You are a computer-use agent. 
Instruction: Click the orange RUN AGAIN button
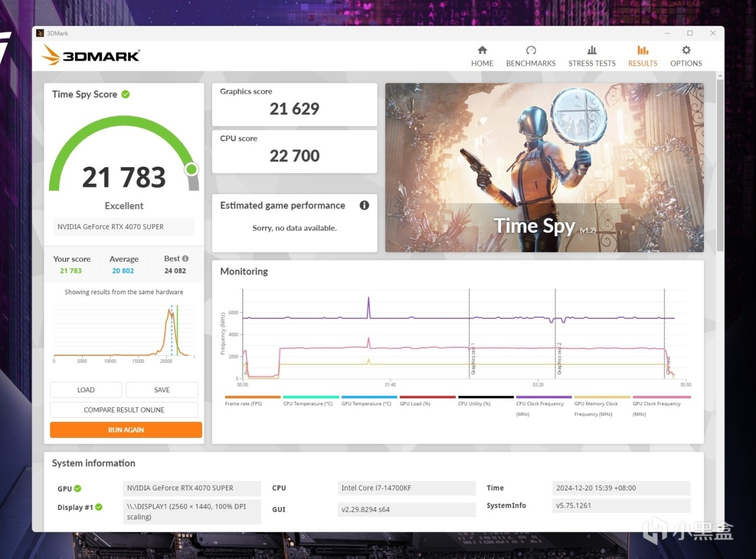126,430
